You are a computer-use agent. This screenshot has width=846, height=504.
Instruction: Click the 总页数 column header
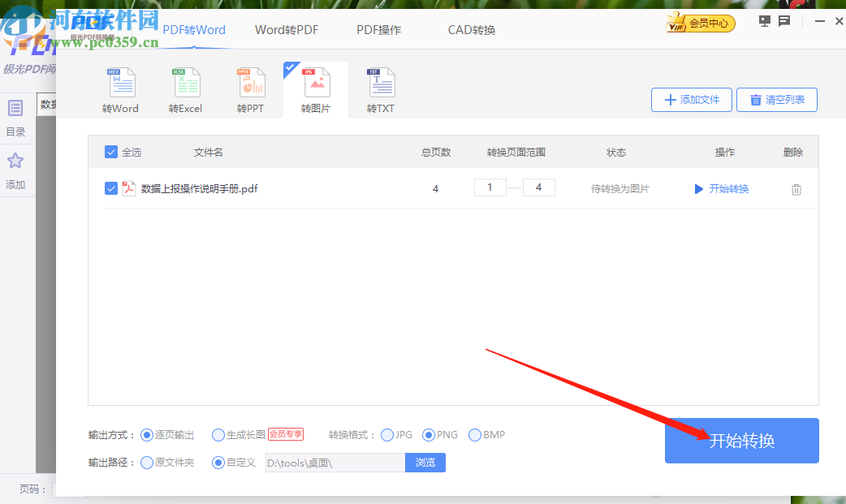(436, 152)
